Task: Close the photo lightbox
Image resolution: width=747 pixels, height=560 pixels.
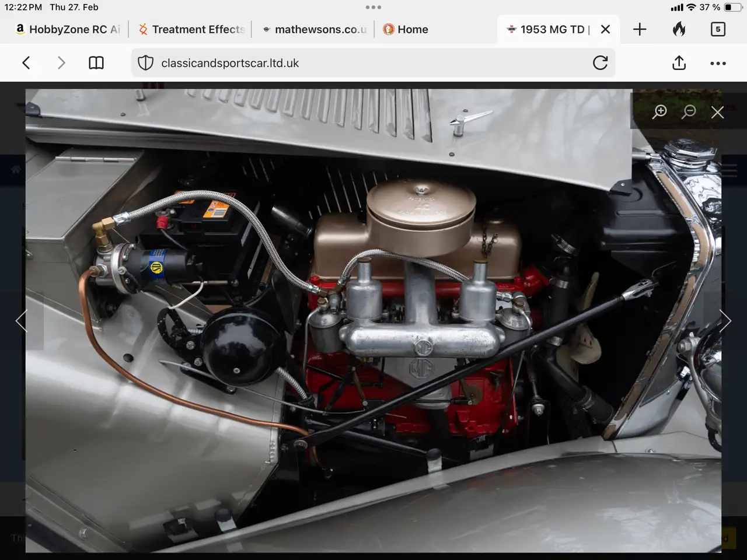Action: 718,112
